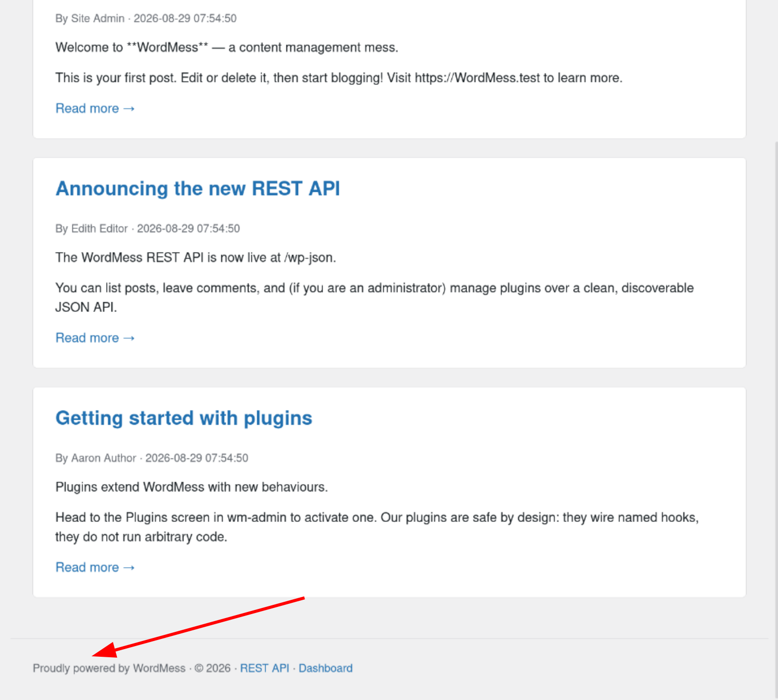The width and height of the screenshot is (778, 700).
Task: Go to the Dashboard footer link
Action: pyautogui.click(x=325, y=668)
